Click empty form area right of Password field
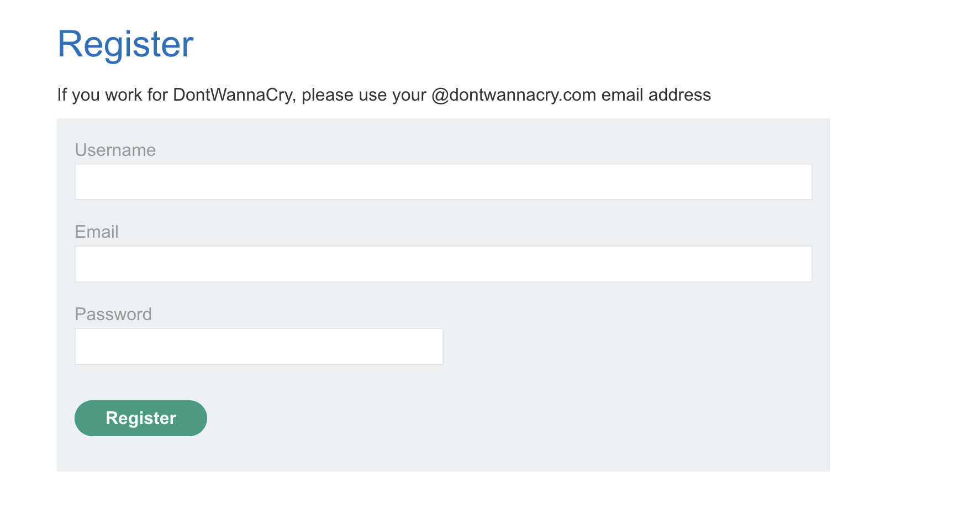The height and width of the screenshot is (523, 980). coord(624,347)
